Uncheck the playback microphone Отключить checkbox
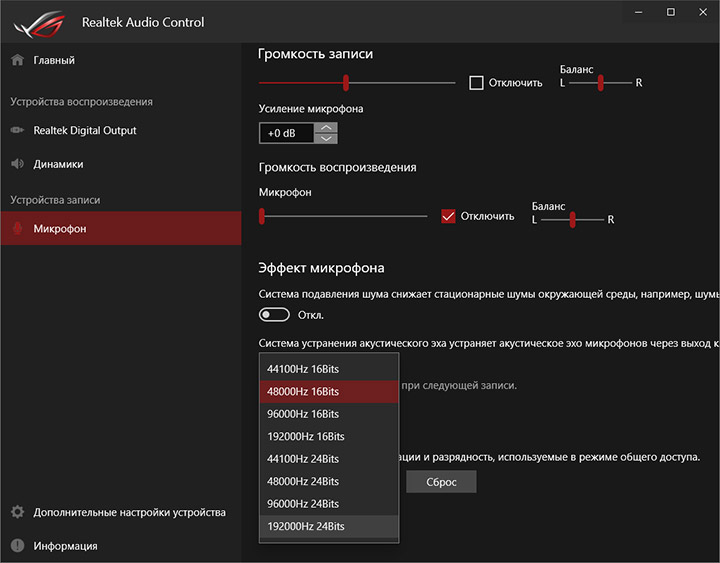The image size is (720, 563). pos(448,216)
